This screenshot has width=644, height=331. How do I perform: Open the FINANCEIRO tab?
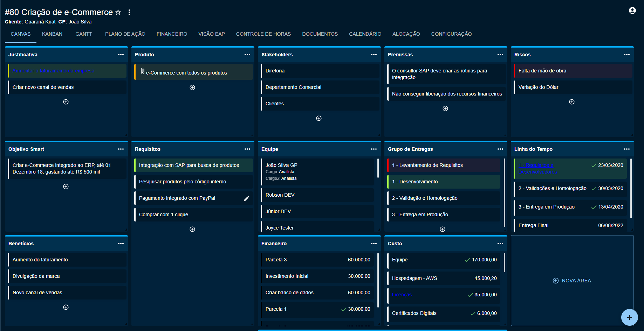(172, 34)
